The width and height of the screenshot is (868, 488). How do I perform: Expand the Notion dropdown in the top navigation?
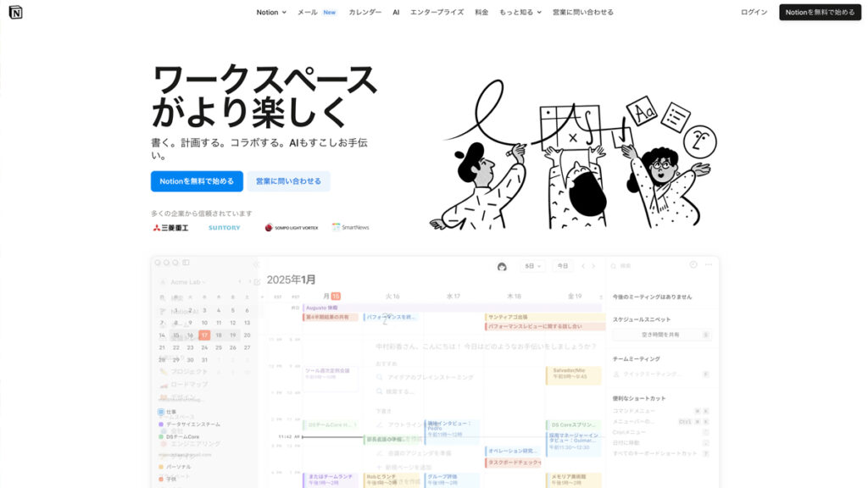click(x=271, y=12)
